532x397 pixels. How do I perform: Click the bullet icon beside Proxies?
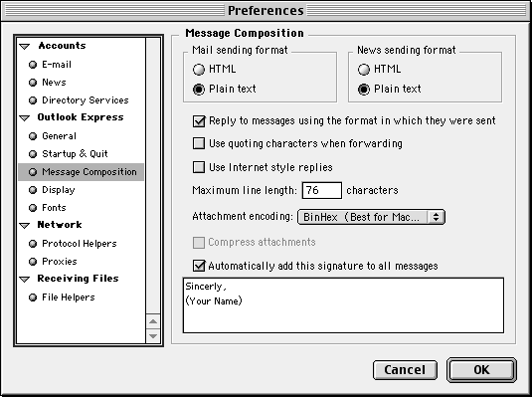click(x=33, y=262)
